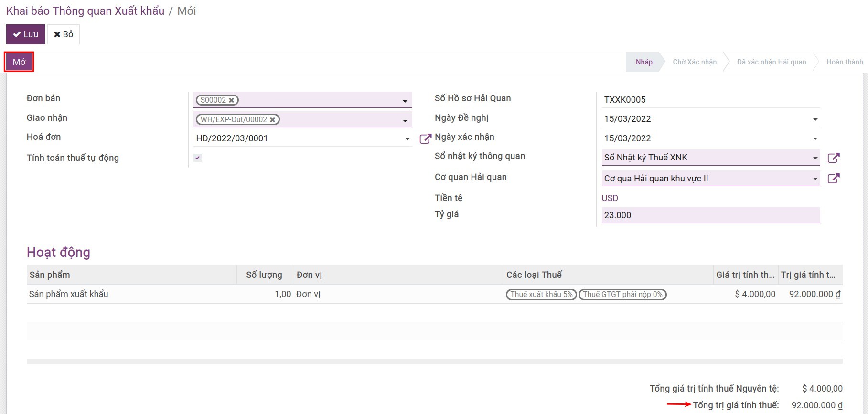Open the Hoá đơn dropdown list
Image resolution: width=868 pixels, height=414 pixels.
(407, 139)
